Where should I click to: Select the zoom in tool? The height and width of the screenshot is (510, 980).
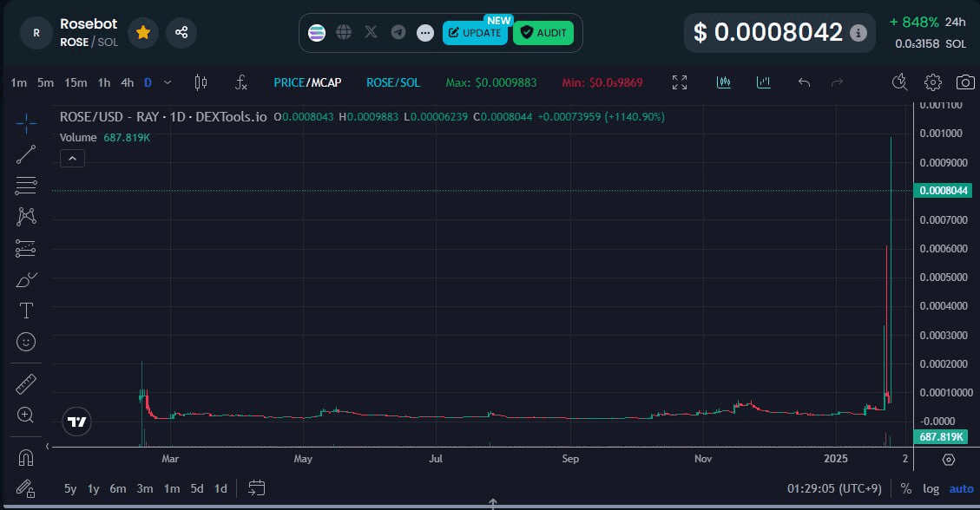[x=26, y=415]
